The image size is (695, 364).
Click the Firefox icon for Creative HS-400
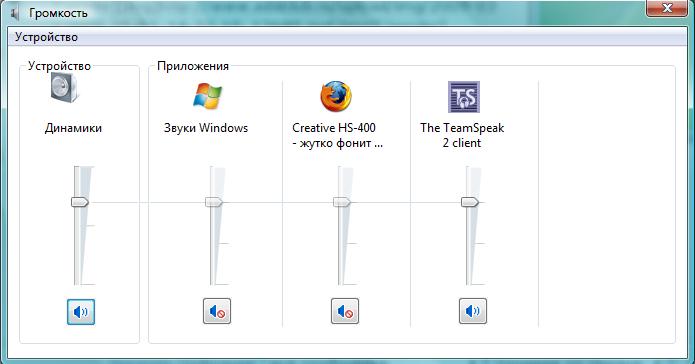click(x=336, y=96)
